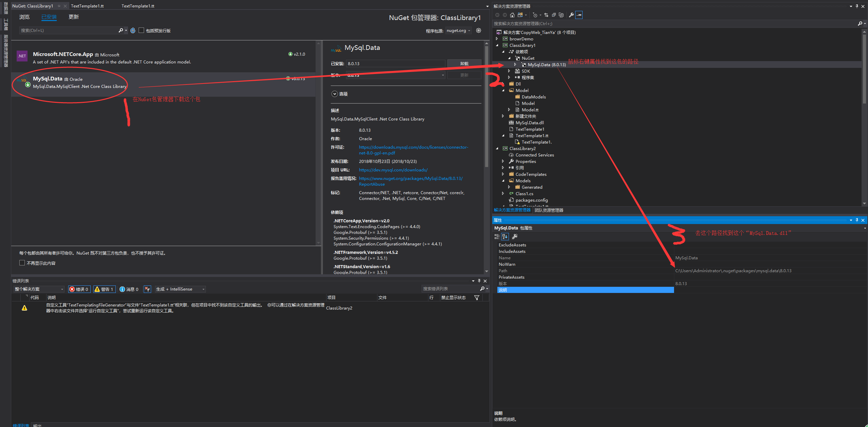Click Show All Files icon in Solution Explorer
868x427 pixels.
point(561,15)
